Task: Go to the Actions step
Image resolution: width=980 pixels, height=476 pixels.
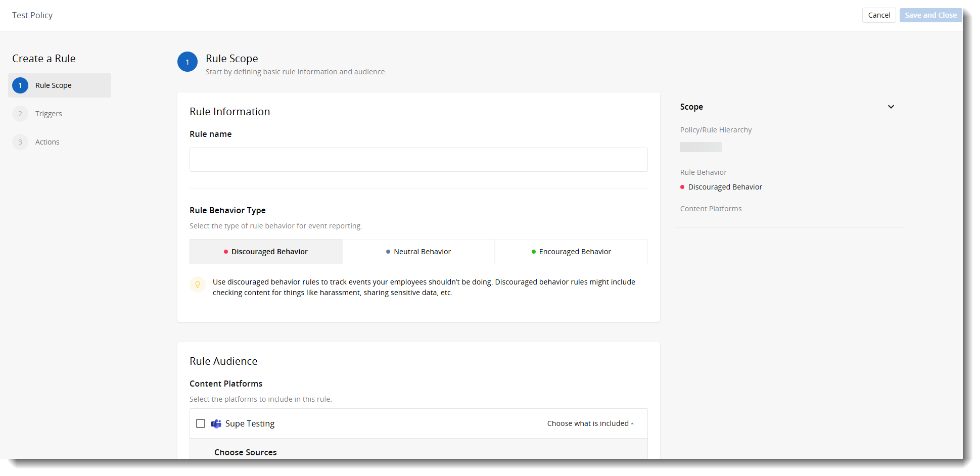Action: tap(48, 142)
